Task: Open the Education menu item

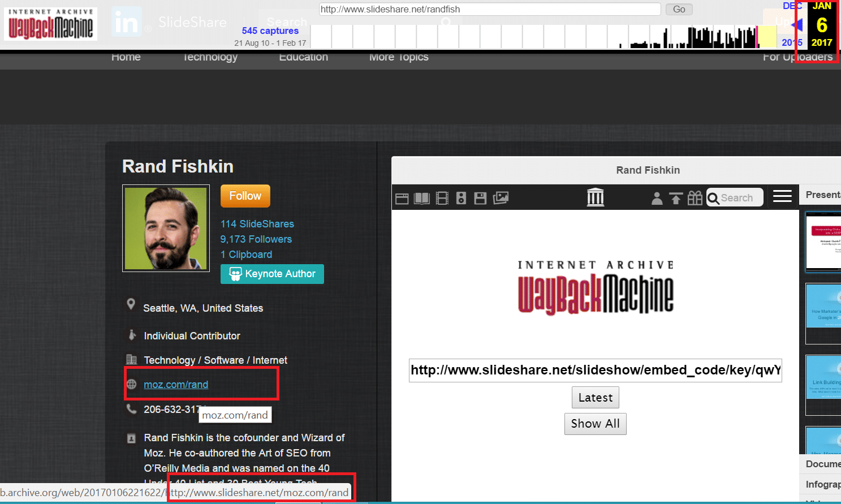Action: [x=304, y=57]
